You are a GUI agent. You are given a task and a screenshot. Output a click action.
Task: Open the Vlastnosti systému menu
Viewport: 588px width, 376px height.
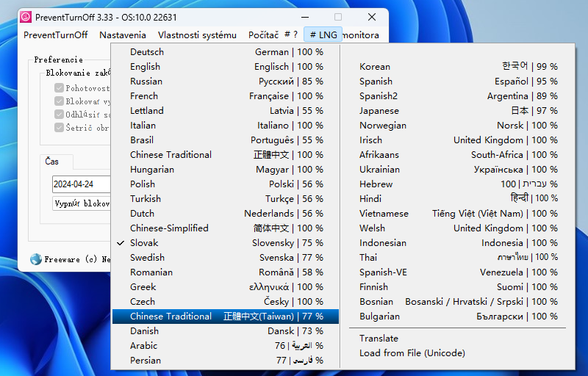197,35
